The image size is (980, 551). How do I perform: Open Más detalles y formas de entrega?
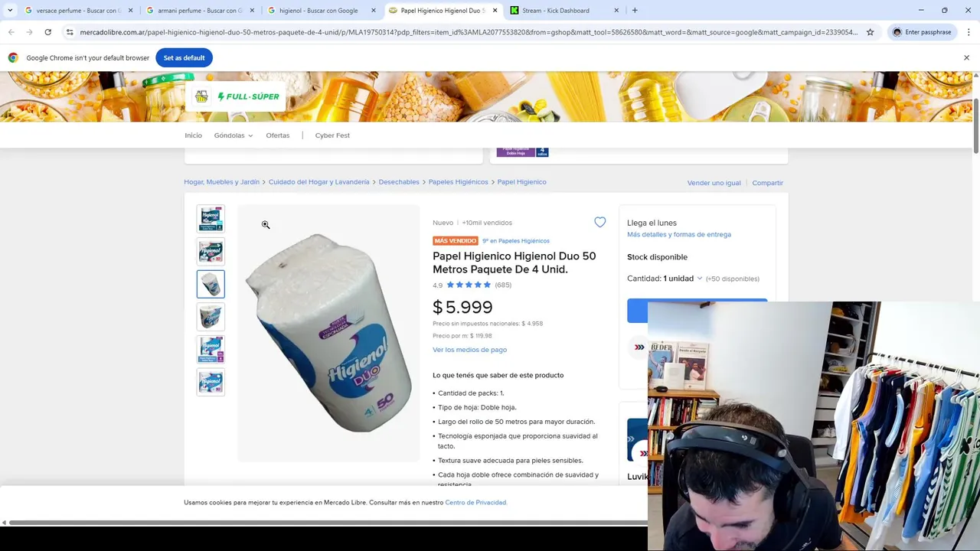(x=679, y=234)
